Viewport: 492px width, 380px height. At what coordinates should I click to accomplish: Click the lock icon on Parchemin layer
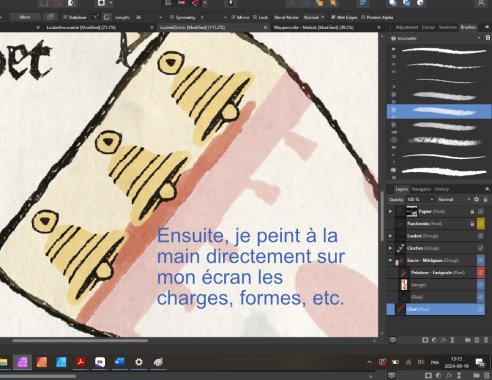click(472, 224)
